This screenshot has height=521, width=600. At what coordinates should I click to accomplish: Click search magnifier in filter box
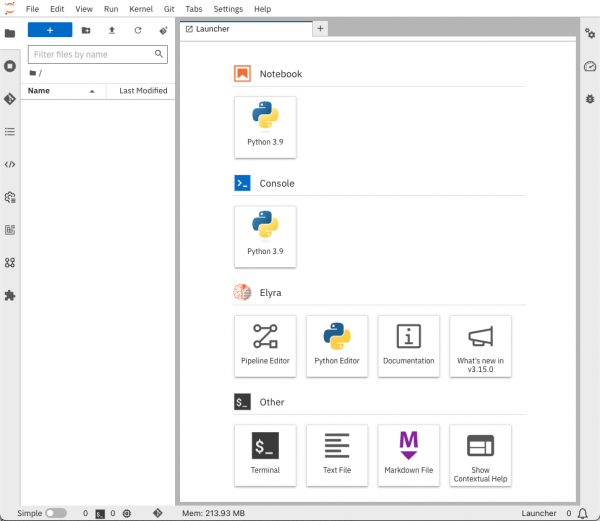158,54
